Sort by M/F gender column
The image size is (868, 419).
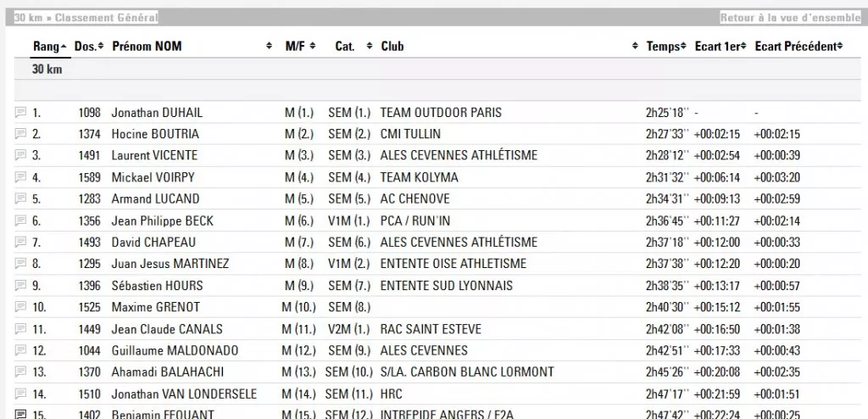coord(301,47)
